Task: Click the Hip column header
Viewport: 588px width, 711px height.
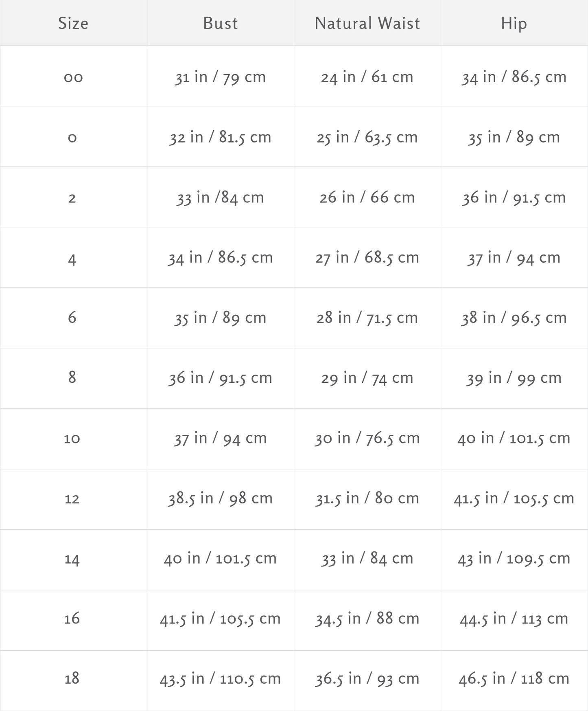Action: tap(514, 23)
